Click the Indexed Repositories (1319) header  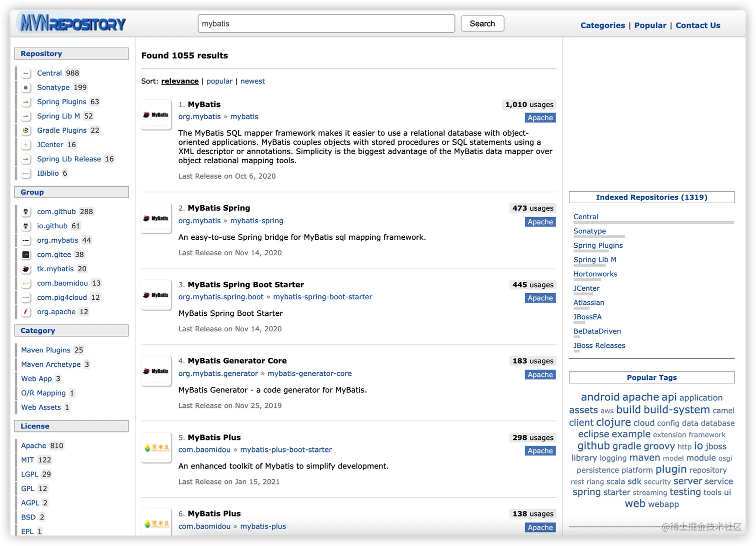coord(651,197)
